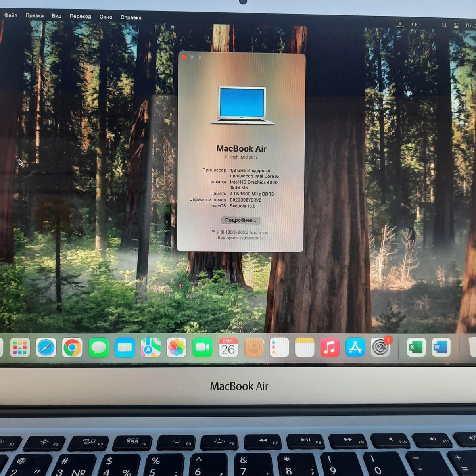Launch FaceTime from the dock

(202, 348)
